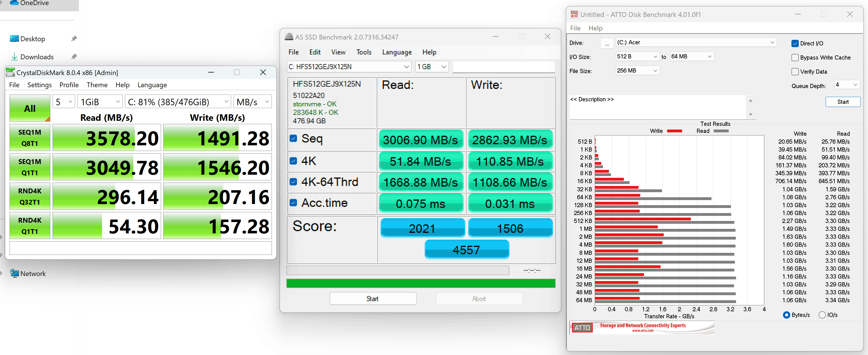The image size is (868, 355).
Task: Run the SEQ1M Q8T1 test
Action: point(30,138)
